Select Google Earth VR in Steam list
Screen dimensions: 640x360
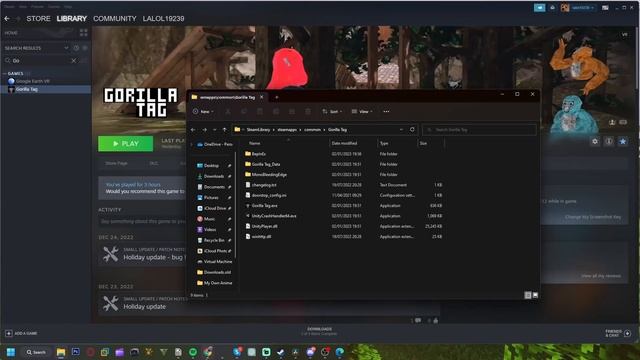pyautogui.click(x=33, y=81)
